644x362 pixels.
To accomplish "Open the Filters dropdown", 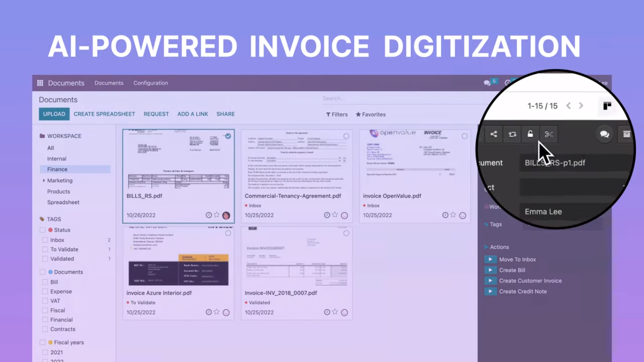I will pyautogui.click(x=337, y=115).
